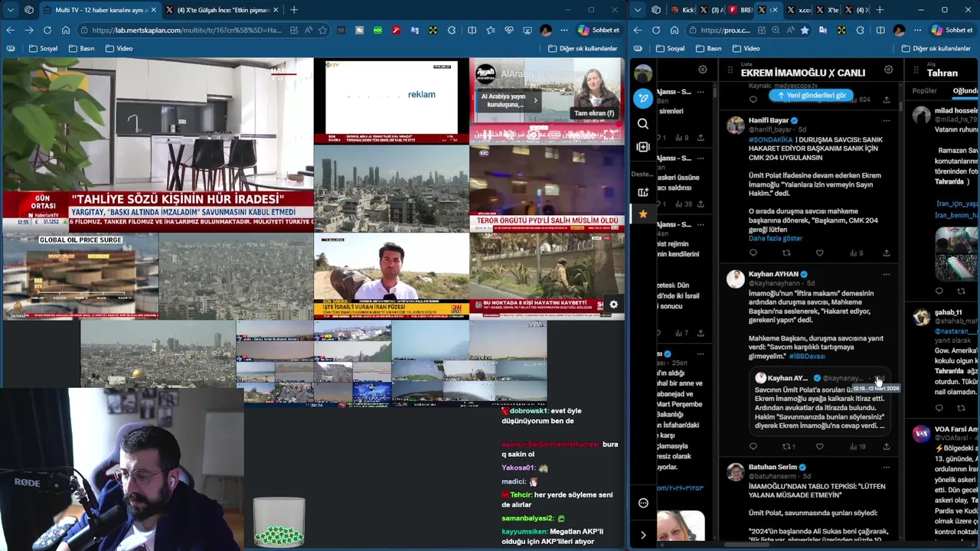Open 'Sohbet et' Copilot in right browser

click(x=952, y=30)
